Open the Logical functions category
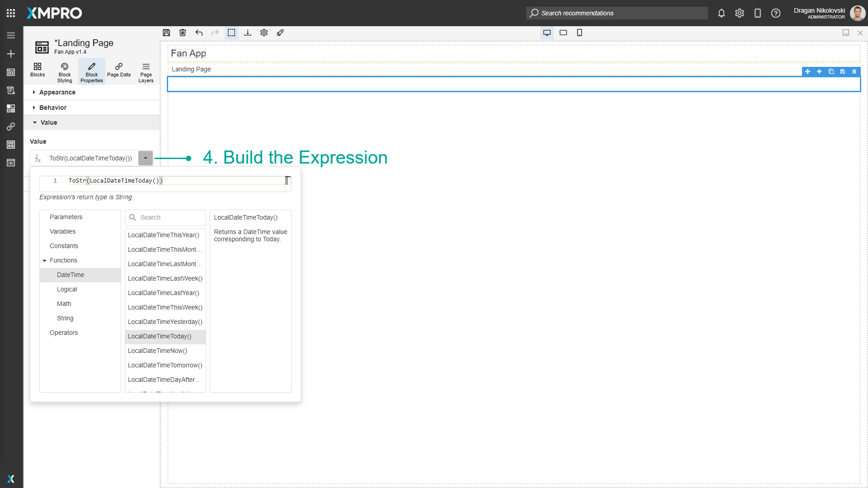Viewport: 868px width, 488px height. [67, 289]
